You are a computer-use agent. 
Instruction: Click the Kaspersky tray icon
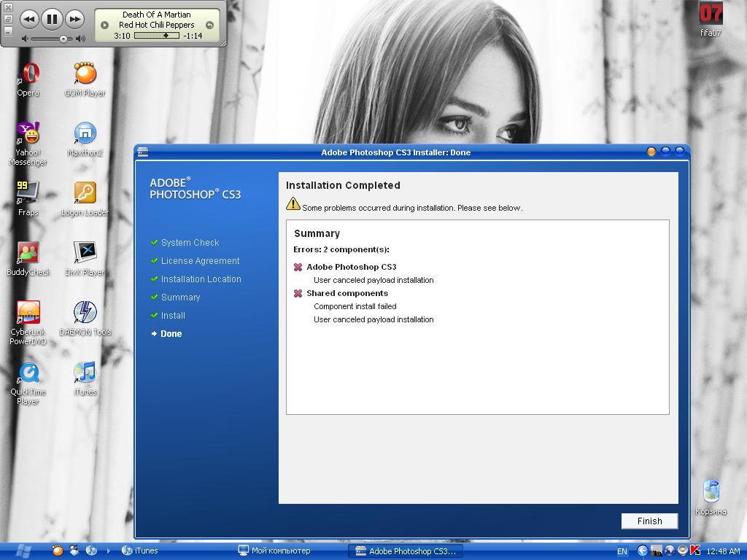pos(695,551)
